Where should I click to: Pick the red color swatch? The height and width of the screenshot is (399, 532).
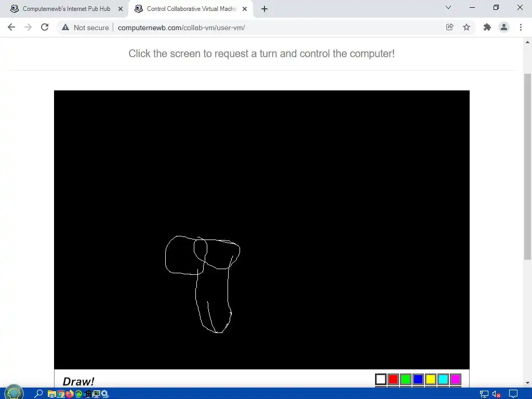393,379
